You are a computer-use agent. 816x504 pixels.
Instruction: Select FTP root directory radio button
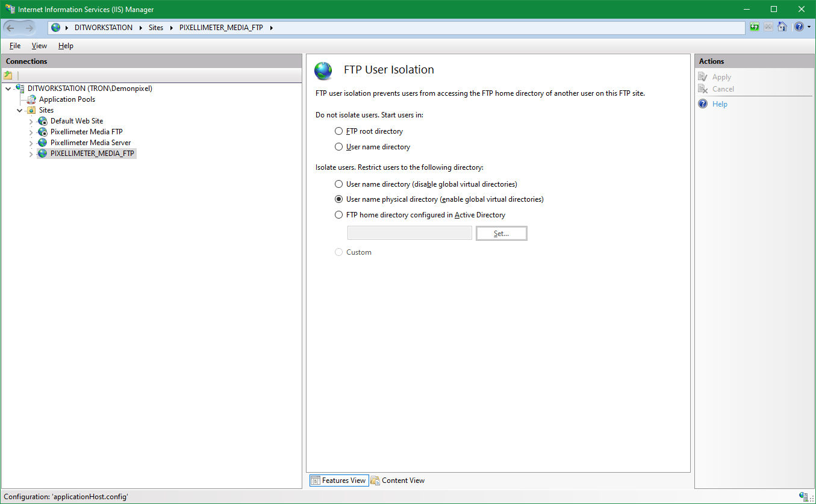[339, 131]
